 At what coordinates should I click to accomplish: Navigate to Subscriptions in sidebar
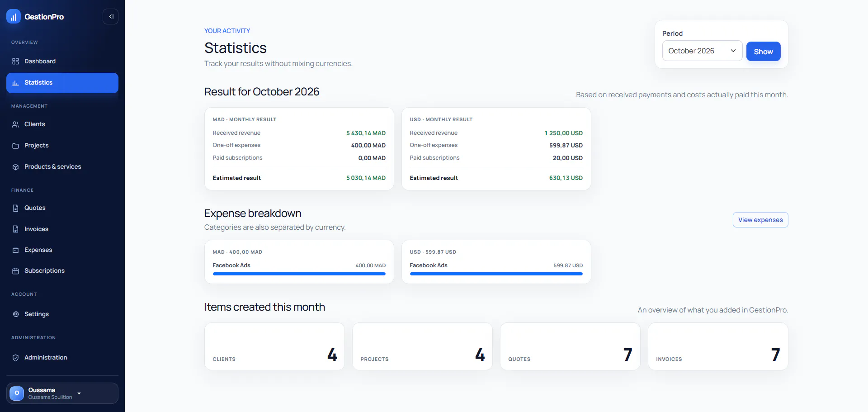[62, 271]
